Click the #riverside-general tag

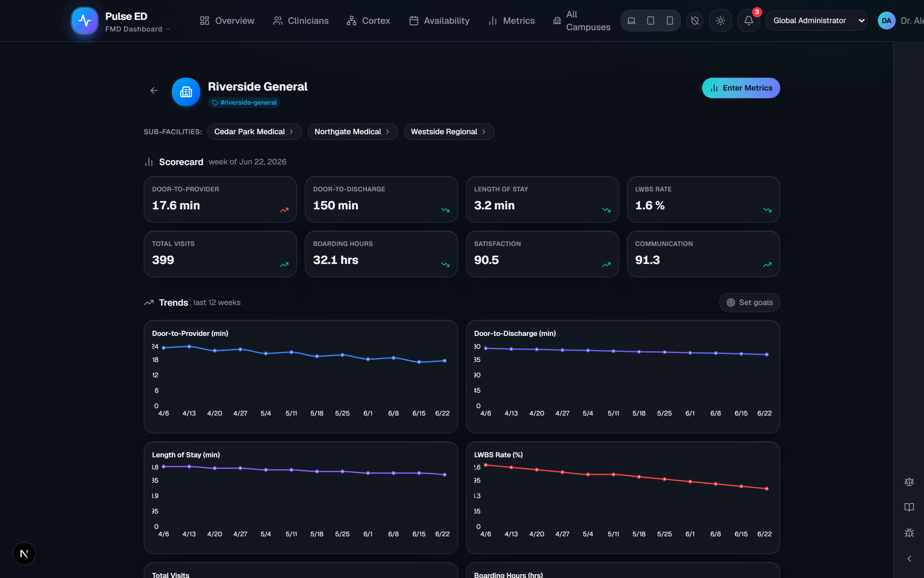[x=244, y=102]
